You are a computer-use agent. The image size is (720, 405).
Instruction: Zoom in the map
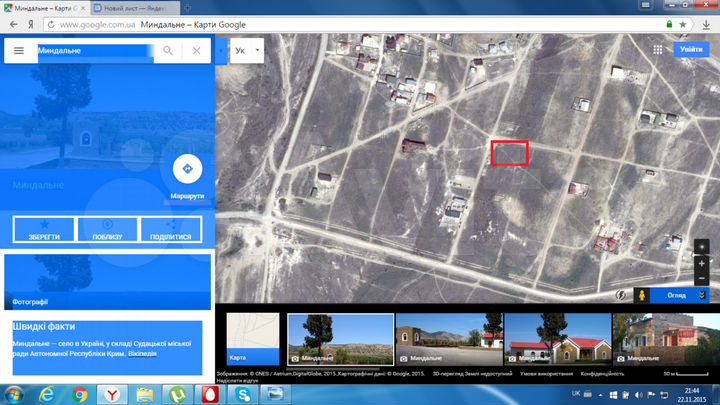[701, 264]
